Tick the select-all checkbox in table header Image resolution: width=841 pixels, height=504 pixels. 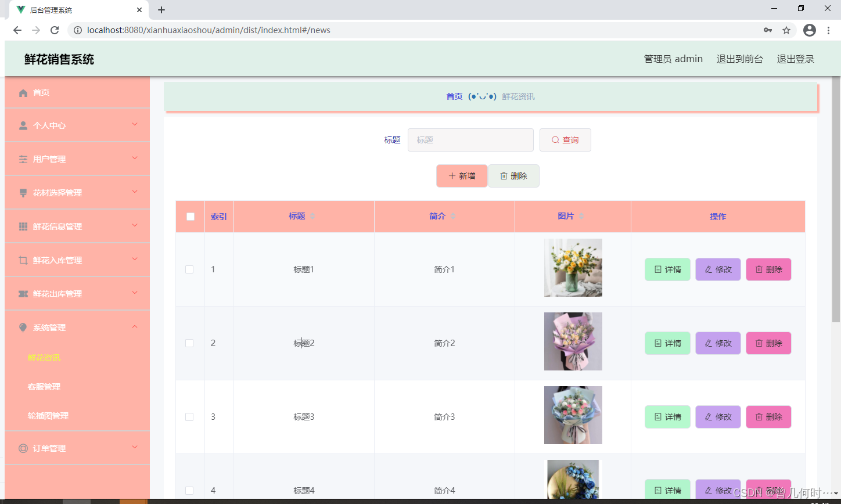click(x=191, y=217)
